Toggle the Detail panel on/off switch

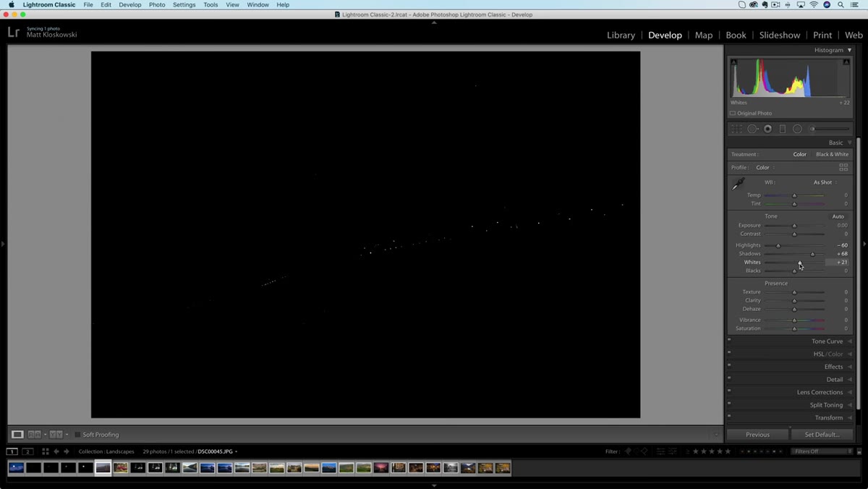729,378
